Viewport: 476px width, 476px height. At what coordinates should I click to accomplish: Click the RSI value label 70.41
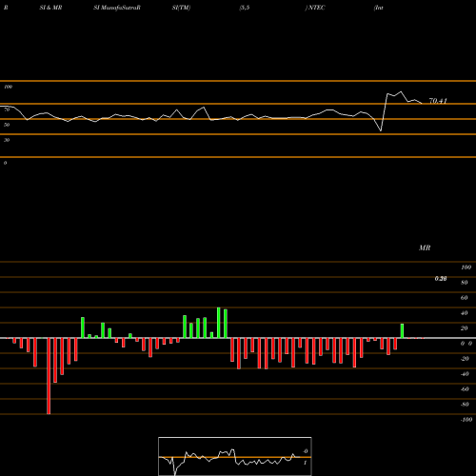tap(438, 101)
